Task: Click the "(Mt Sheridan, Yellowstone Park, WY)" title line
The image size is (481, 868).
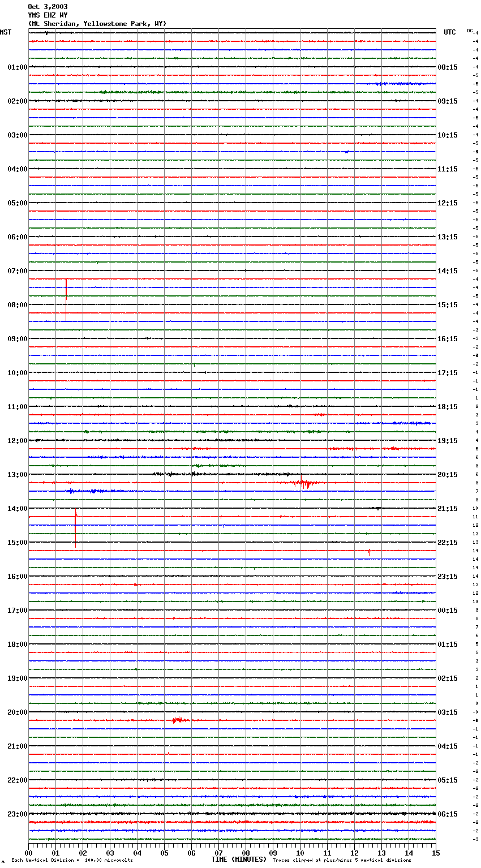Action: [x=97, y=24]
